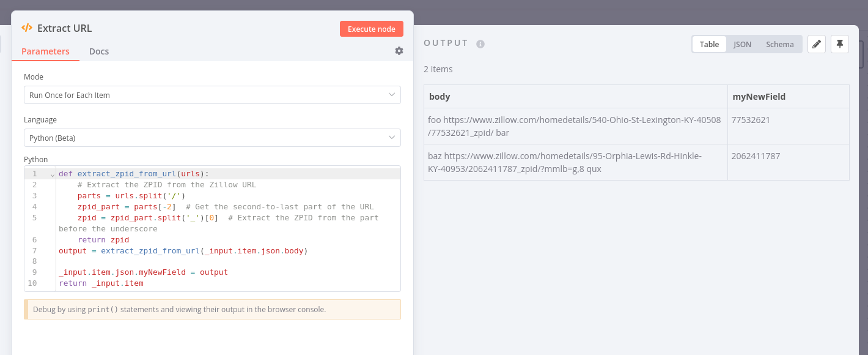868x355 pixels.
Task: Select Table output view
Action: pyautogui.click(x=709, y=44)
